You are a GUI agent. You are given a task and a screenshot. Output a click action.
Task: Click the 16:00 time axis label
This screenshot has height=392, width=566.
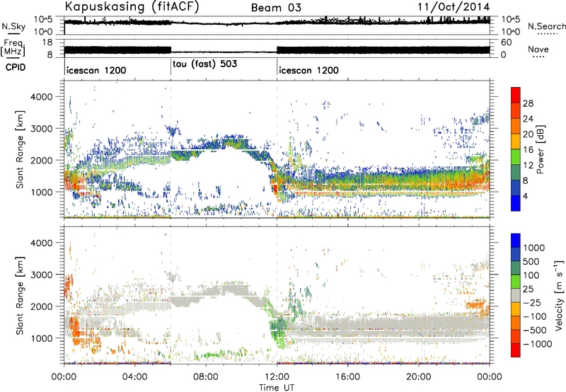click(347, 377)
